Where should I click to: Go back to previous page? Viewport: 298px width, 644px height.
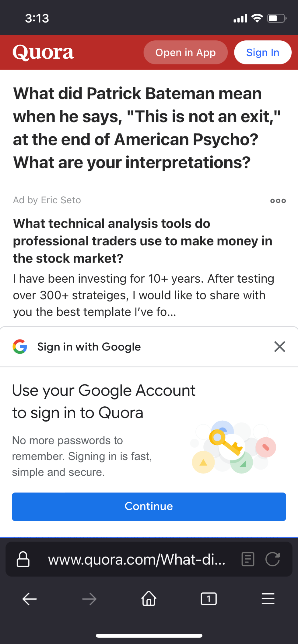pyautogui.click(x=30, y=599)
